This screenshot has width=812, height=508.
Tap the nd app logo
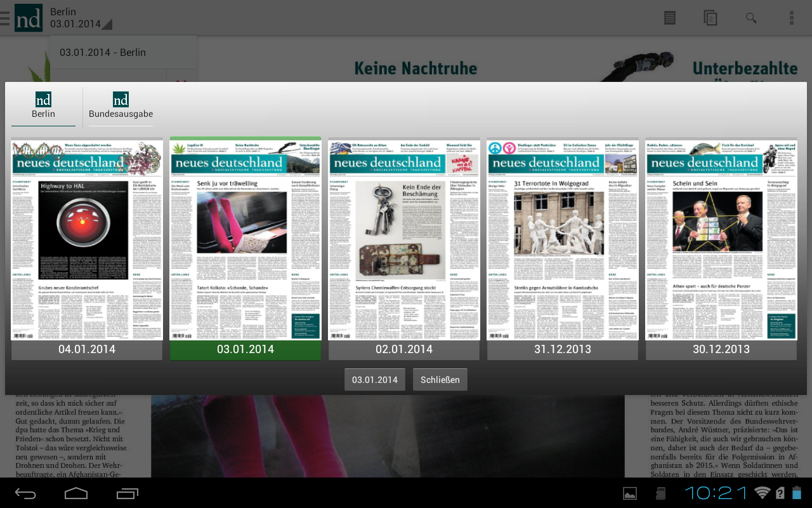point(29,18)
